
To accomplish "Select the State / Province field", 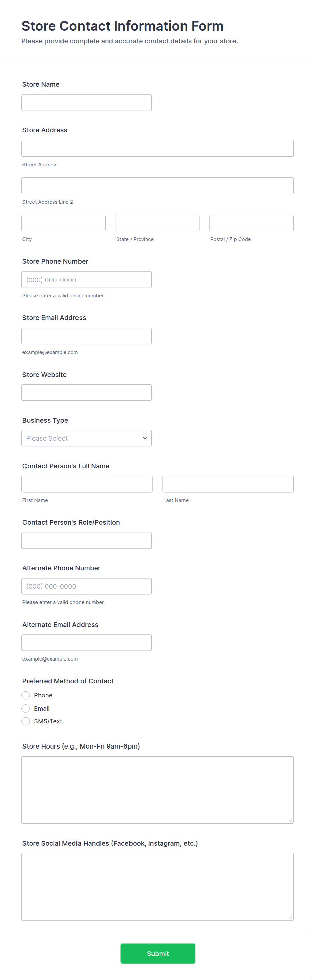I will (x=157, y=223).
